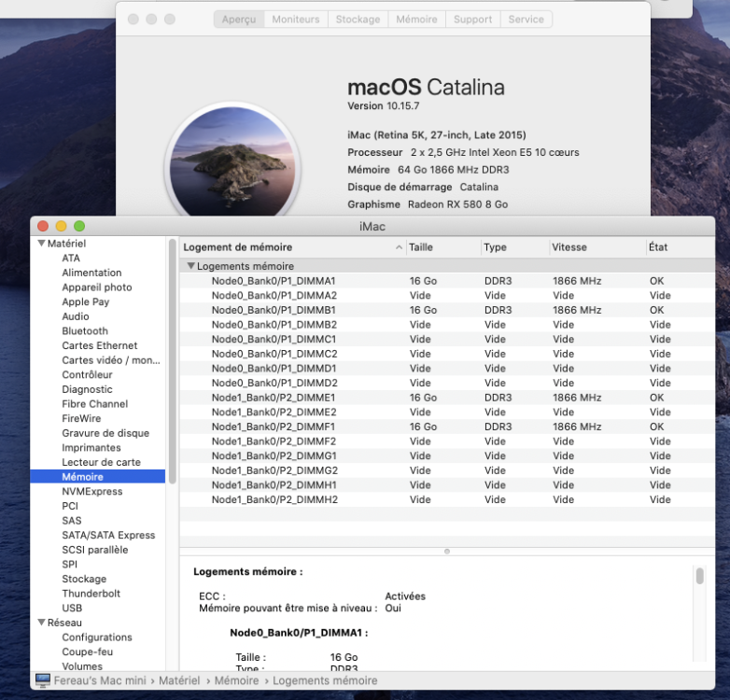Click Mémoire in the bottom path bar
Screen dimensions: 730x700
[x=236, y=680]
